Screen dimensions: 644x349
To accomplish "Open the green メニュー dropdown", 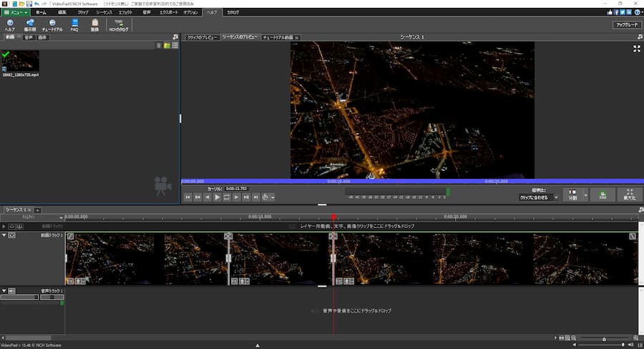I will [16, 12].
